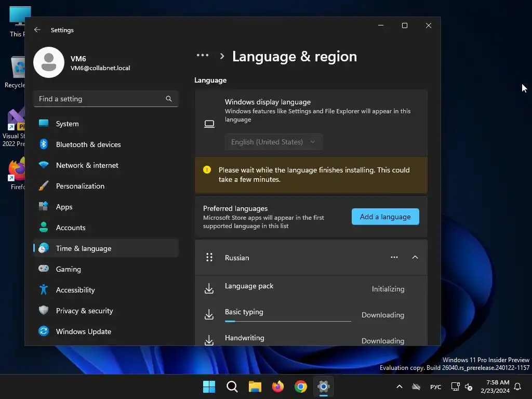Open Bluetooth & devices settings
The width and height of the screenshot is (532, 399).
click(106, 144)
